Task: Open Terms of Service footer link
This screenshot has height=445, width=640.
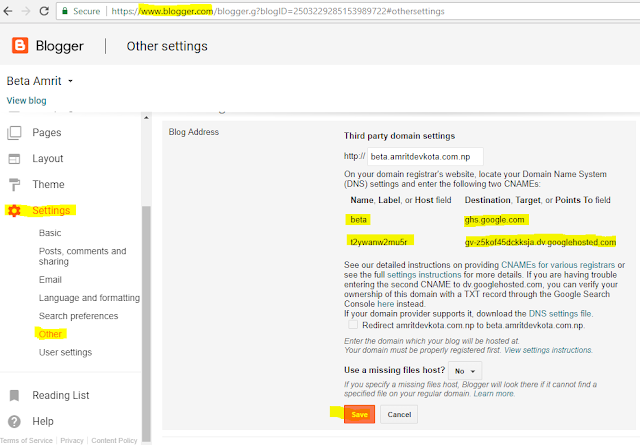Action: tap(26, 441)
